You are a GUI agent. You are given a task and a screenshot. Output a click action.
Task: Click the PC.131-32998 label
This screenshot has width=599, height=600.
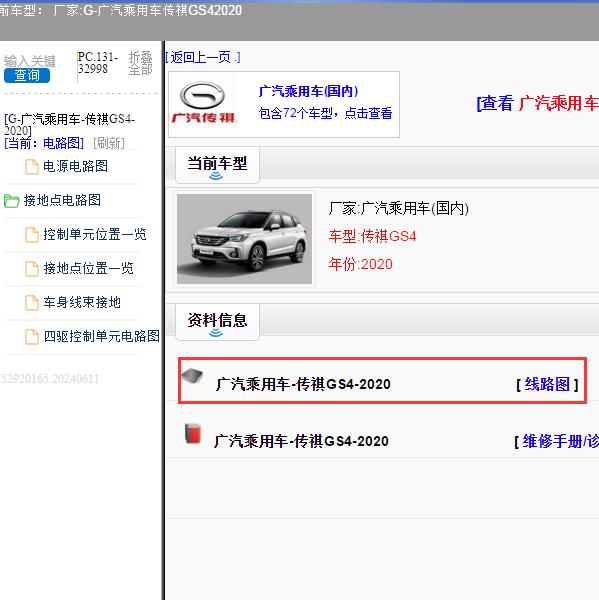pyautogui.click(x=98, y=63)
